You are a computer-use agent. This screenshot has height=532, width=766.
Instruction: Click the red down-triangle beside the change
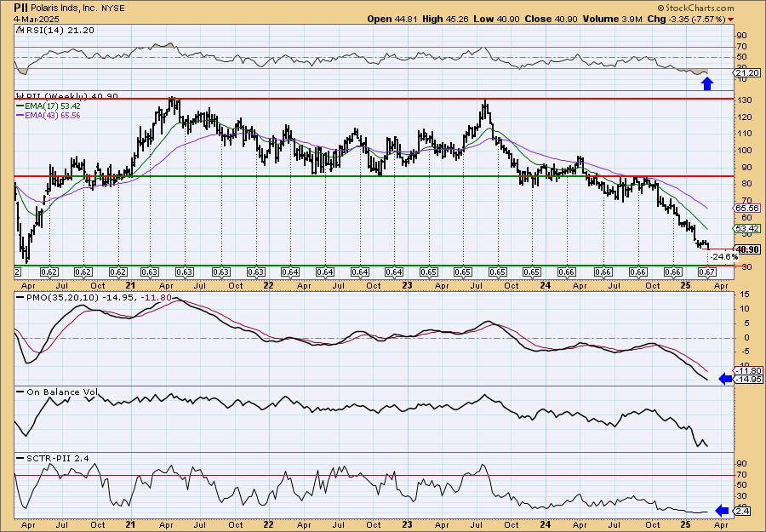coord(730,20)
